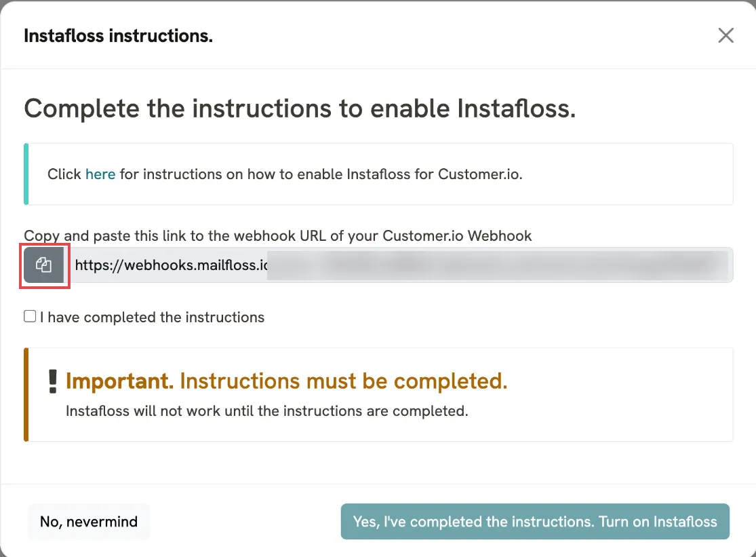Close the Instafloss instructions dialog
Image resolution: width=756 pixels, height=557 pixels.
pos(725,35)
